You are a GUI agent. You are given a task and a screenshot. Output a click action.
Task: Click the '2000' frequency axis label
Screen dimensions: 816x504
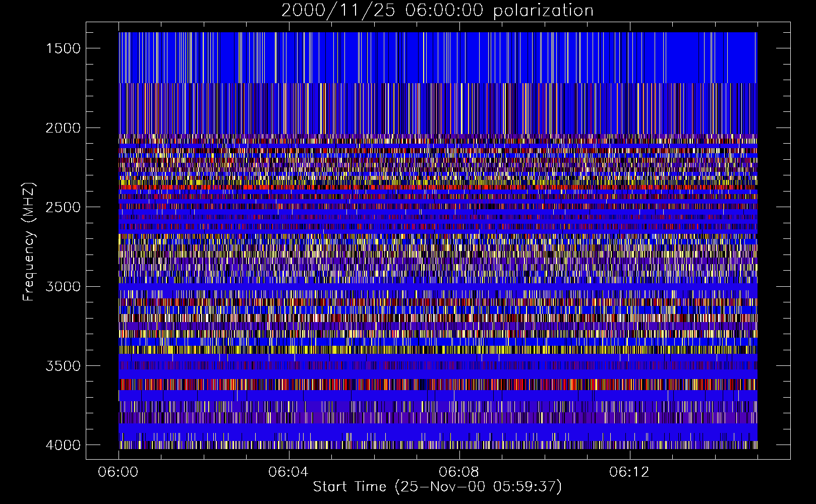(x=63, y=128)
